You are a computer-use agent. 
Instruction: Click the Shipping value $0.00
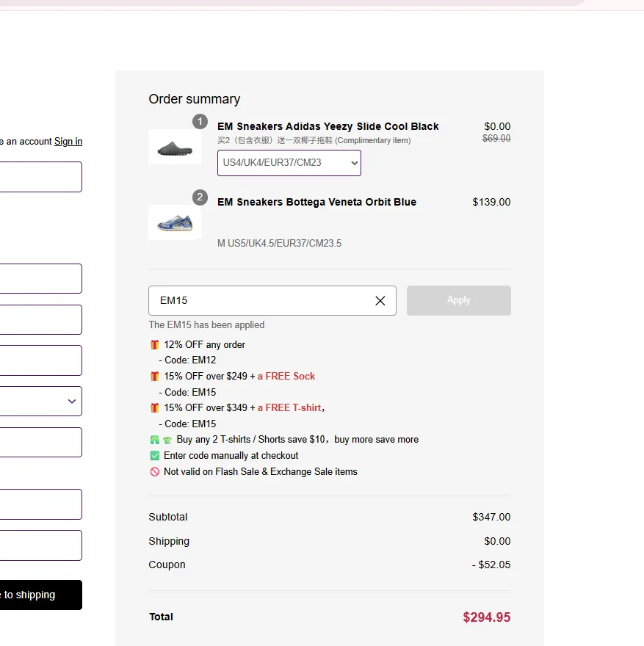point(497,541)
